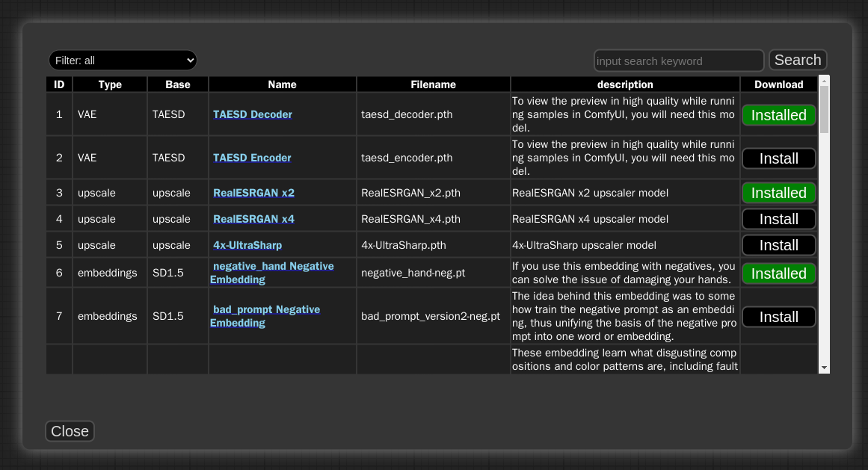Click the Installed button for RealESRGAN x2

(x=778, y=193)
